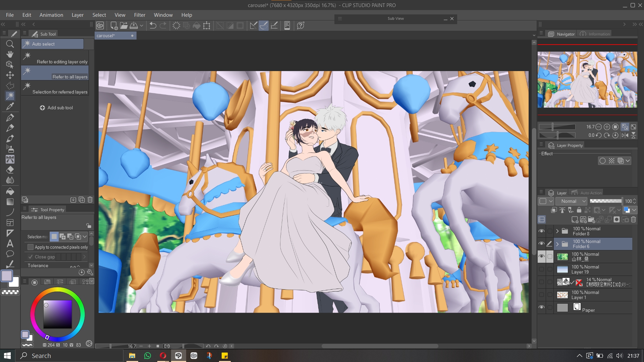This screenshot has width=644, height=362.
Task: Select the Hand move tool
Action: [10, 54]
